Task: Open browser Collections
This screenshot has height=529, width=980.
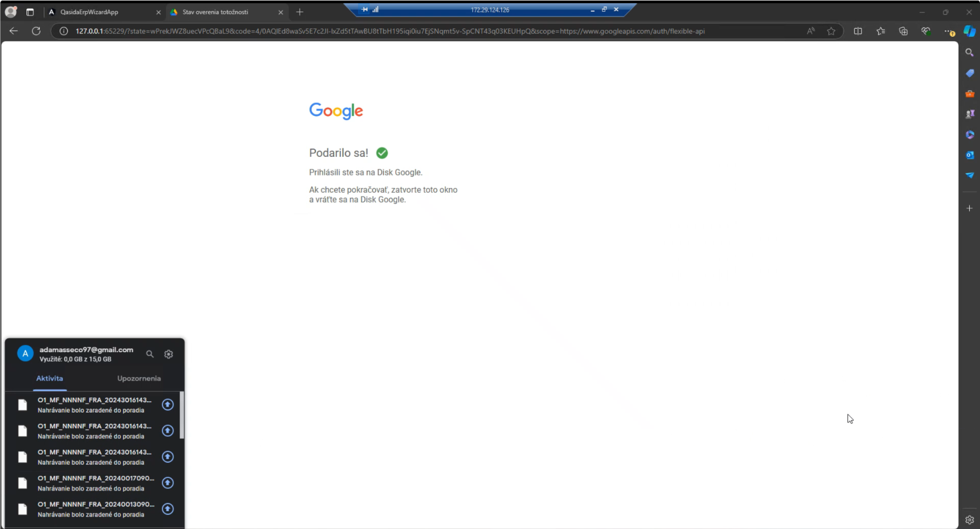Action: 903,31
